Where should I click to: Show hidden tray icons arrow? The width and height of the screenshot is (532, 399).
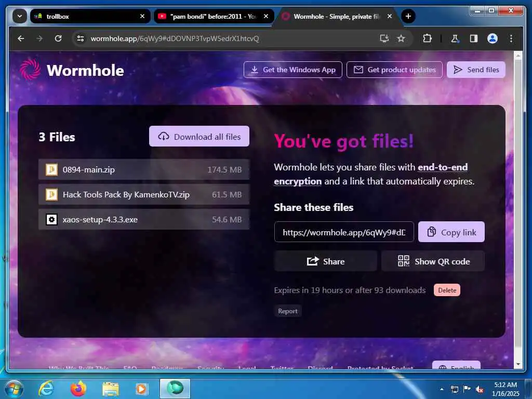(x=442, y=389)
